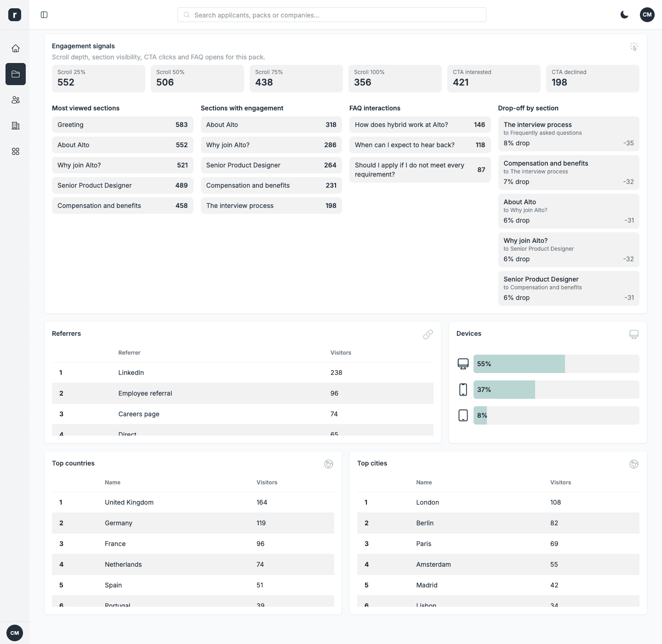Image resolution: width=662 pixels, height=644 pixels.
Task: Open the applicants people icon in the sidebar
Action: pos(16,100)
